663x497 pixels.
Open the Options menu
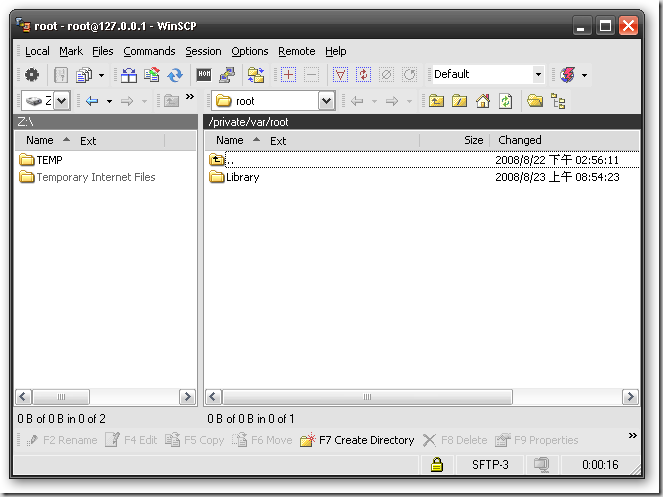[249, 51]
